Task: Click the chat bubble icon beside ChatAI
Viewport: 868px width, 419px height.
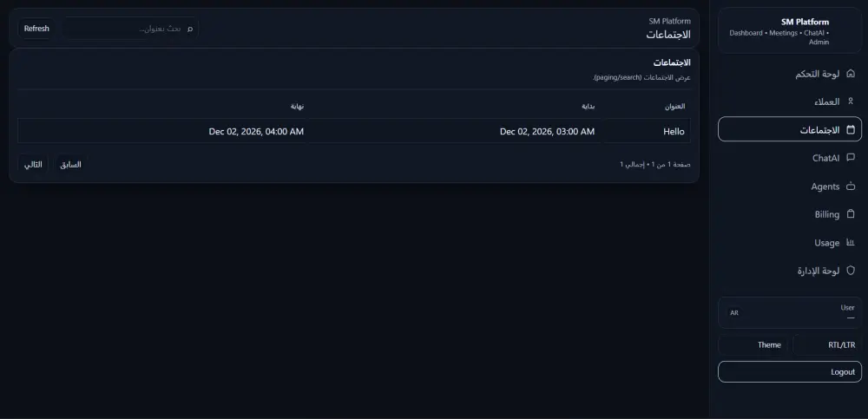Action: pos(851,158)
